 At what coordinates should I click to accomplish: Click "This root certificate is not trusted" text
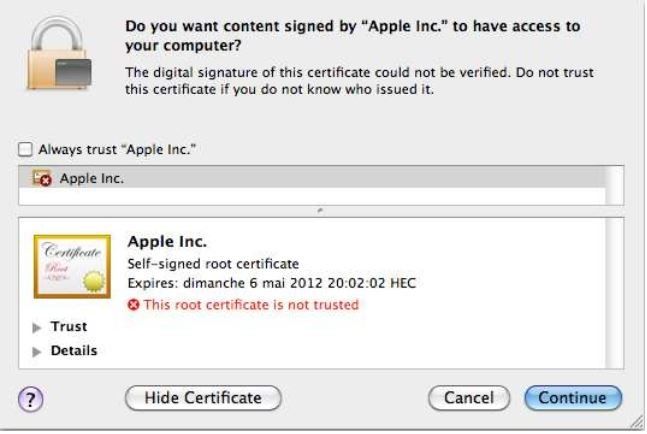[x=250, y=305]
